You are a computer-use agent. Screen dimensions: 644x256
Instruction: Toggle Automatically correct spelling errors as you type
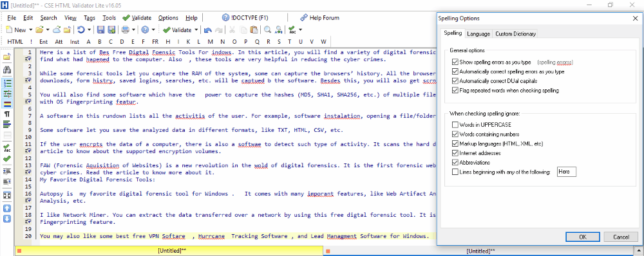click(455, 71)
